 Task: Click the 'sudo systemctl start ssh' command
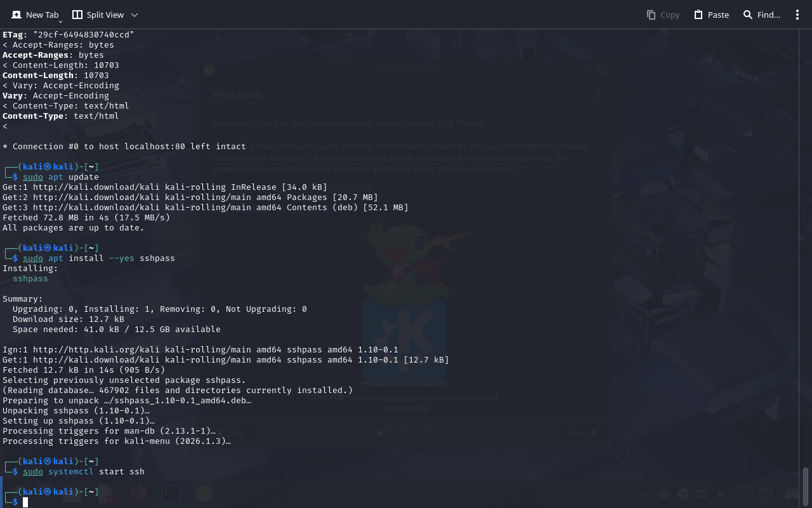tap(84, 472)
